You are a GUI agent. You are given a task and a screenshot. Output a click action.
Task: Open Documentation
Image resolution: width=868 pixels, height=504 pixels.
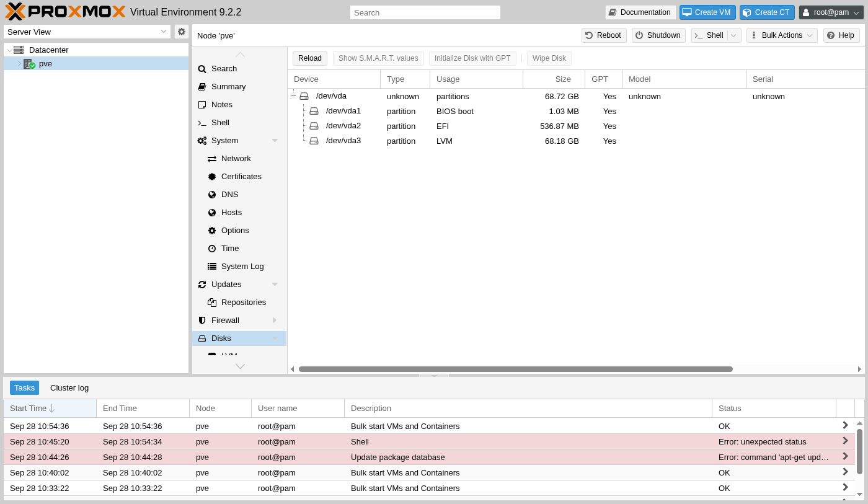point(640,12)
